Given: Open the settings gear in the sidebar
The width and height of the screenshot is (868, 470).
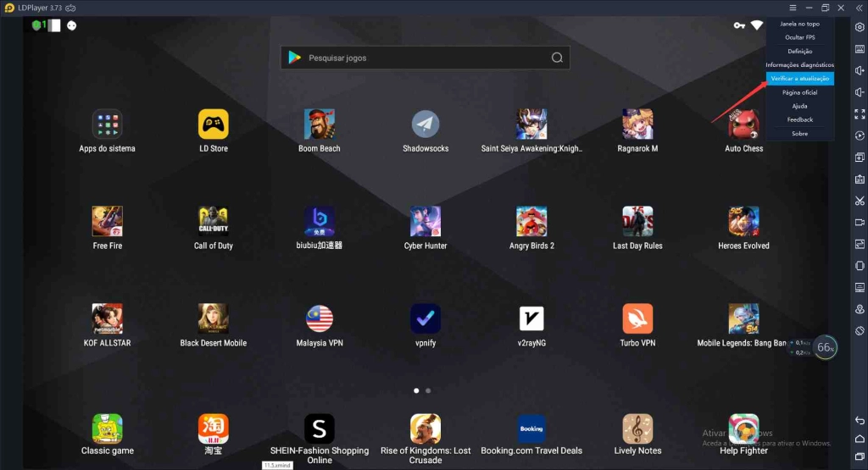Looking at the screenshot, I should pos(860,27).
